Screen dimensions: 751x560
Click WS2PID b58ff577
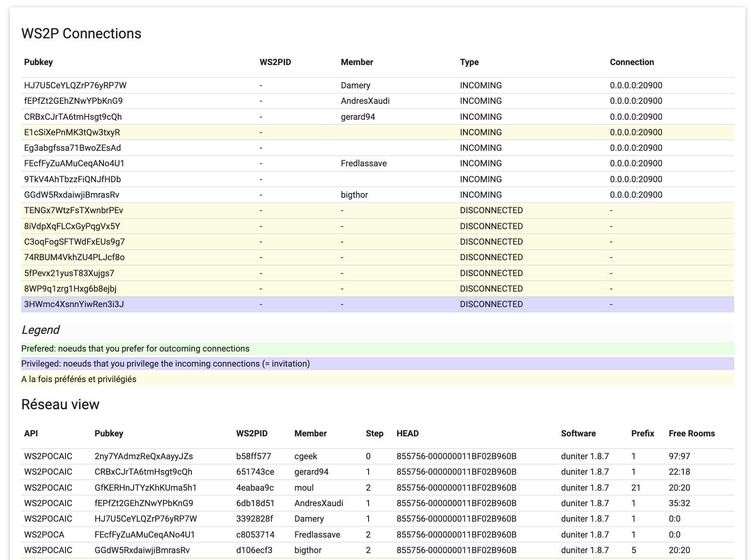[253, 456]
